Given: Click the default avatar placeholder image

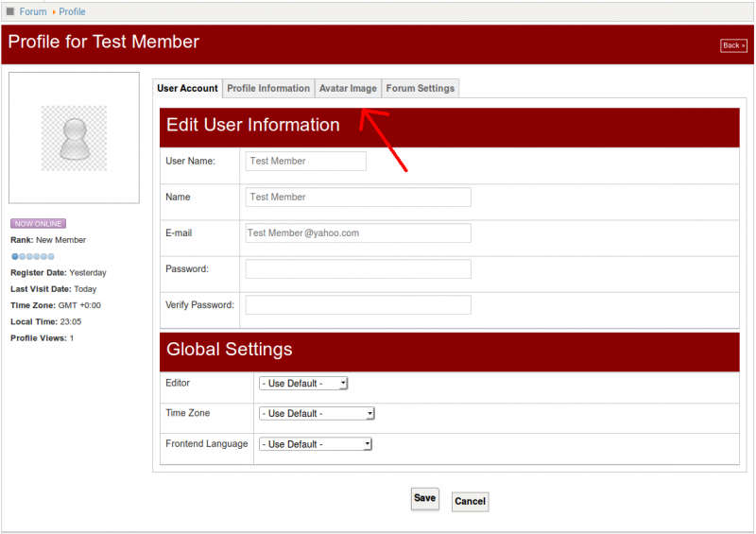Looking at the screenshot, I should [x=74, y=138].
